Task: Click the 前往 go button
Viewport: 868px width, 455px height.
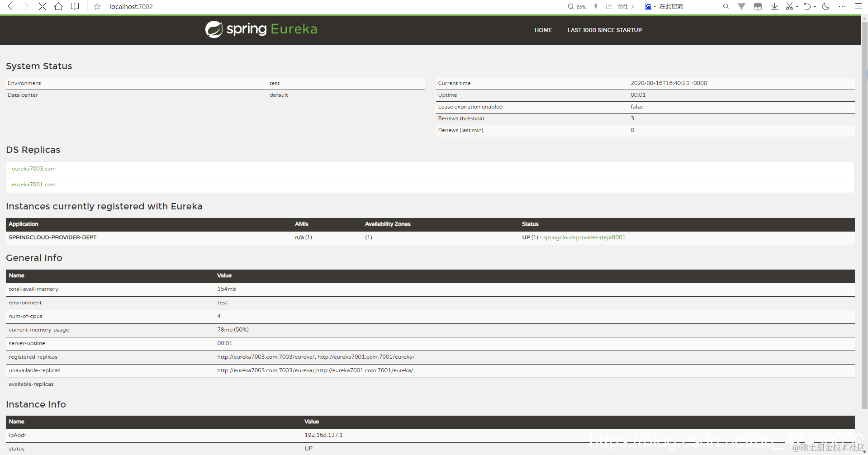Action: click(626, 6)
